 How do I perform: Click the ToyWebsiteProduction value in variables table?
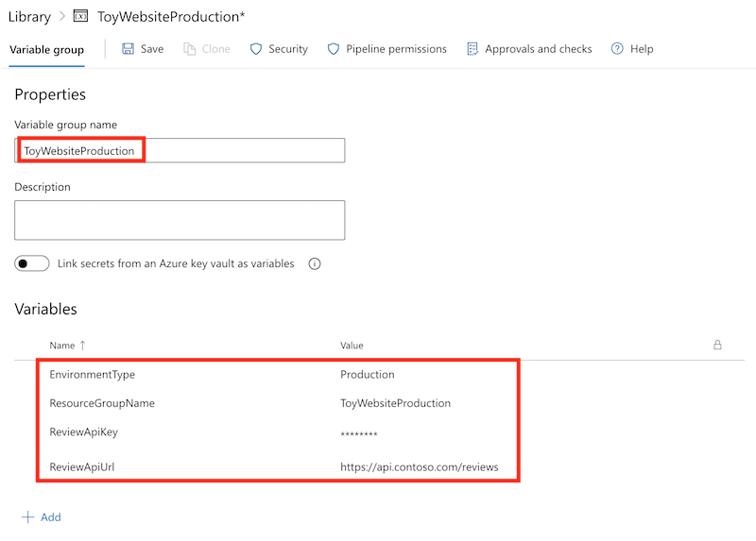pyautogui.click(x=395, y=403)
